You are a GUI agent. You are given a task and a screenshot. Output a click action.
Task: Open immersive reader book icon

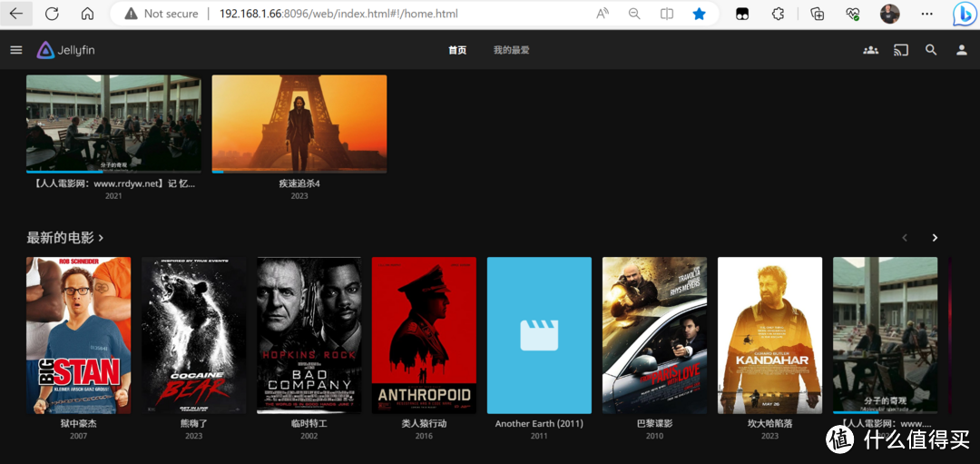point(667,14)
